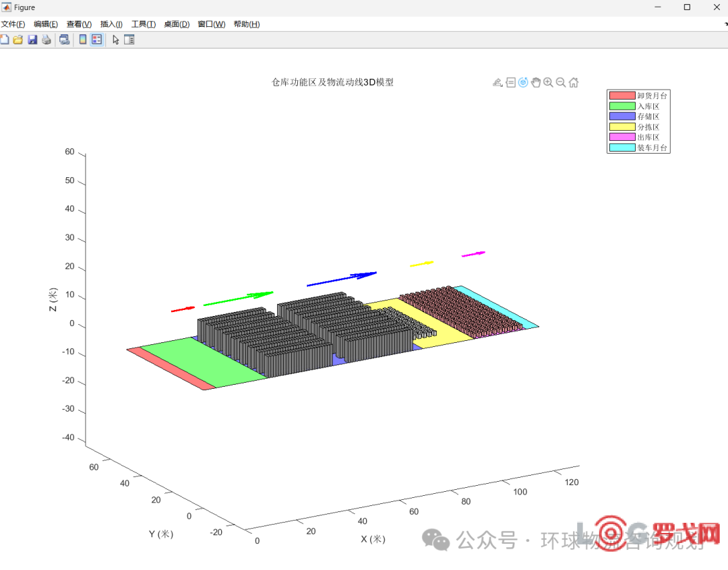Select the Zoom Out magnifier on axes toolbar
The width and height of the screenshot is (728, 570).
561,82
